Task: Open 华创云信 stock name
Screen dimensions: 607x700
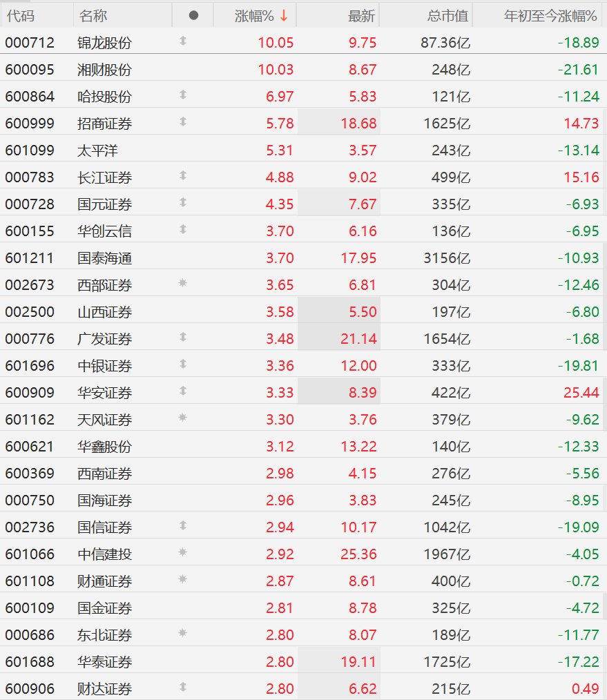Action: 104,231
